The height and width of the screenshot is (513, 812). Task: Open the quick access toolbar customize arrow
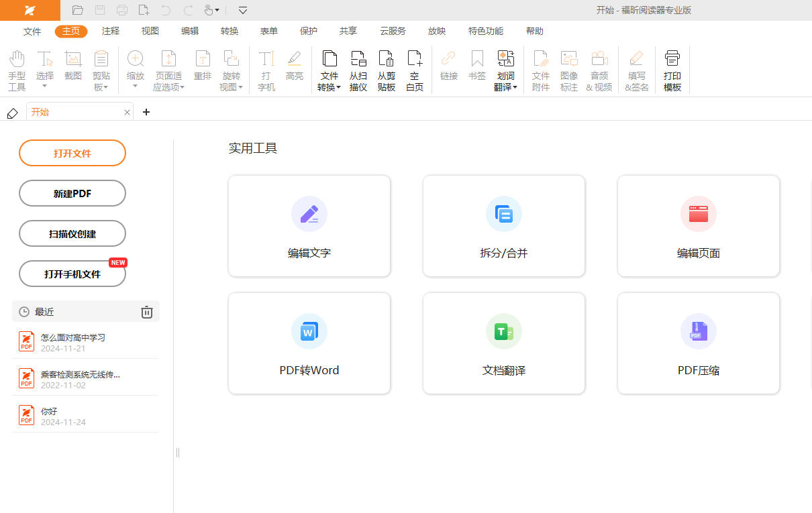243,10
